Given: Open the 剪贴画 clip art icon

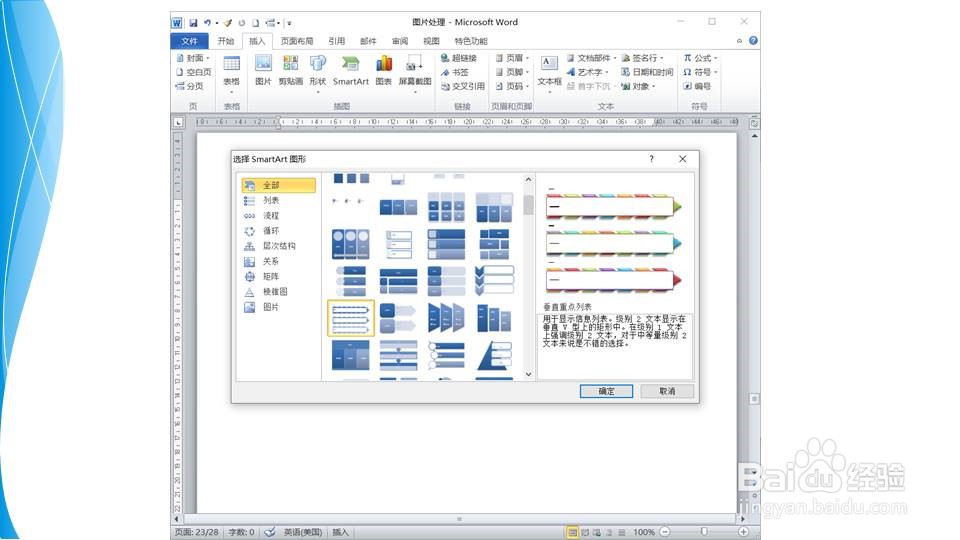Looking at the screenshot, I should click(x=290, y=70).
